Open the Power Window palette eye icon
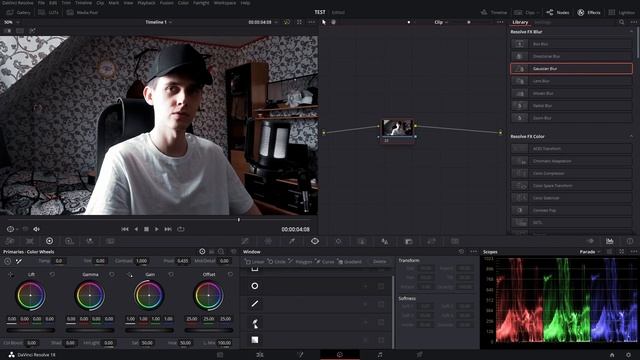640x360 pixels. (315, 241)
